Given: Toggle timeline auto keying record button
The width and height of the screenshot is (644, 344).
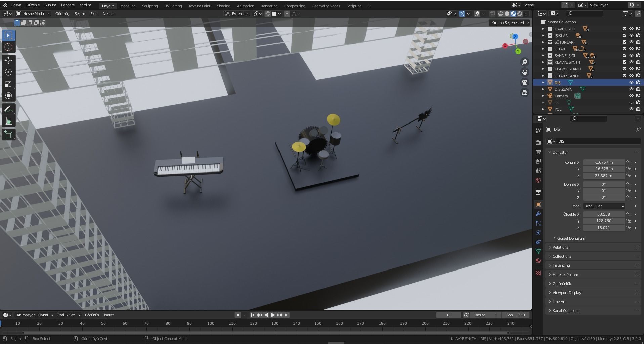Looking at the screenshot, I should [x=238, y=315].
